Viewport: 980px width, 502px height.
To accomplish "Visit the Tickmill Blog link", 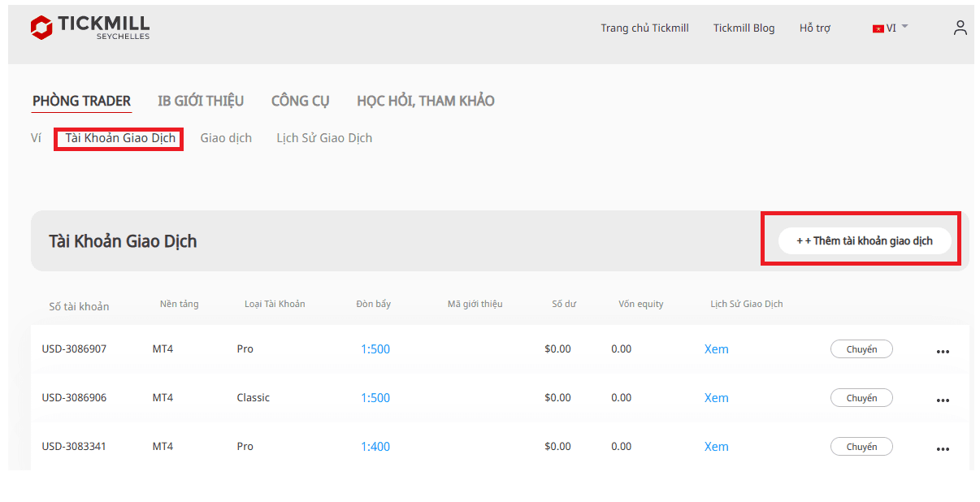I will tap(744, 28).
